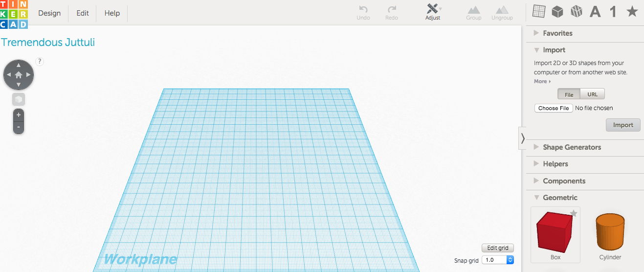Select the solid cube shapes icon
Viewport: 644px width, 272px height.
point(557,11)
